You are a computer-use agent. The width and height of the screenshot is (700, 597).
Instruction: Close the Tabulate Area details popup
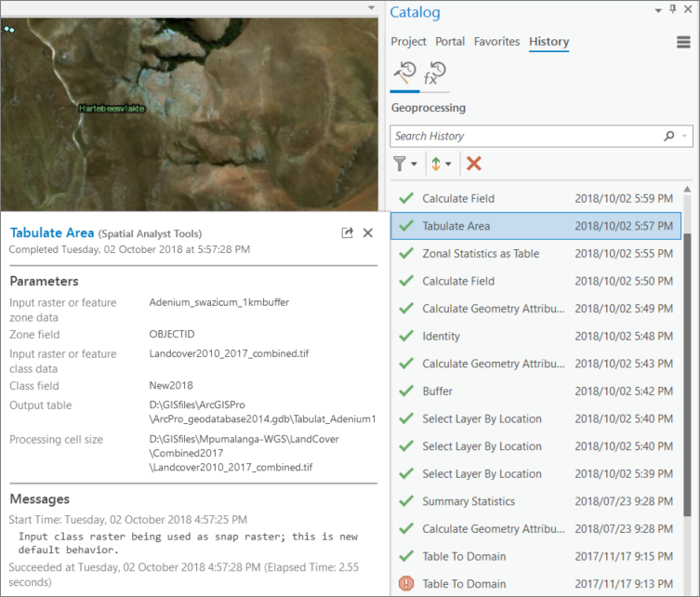(x=368, y=232)
